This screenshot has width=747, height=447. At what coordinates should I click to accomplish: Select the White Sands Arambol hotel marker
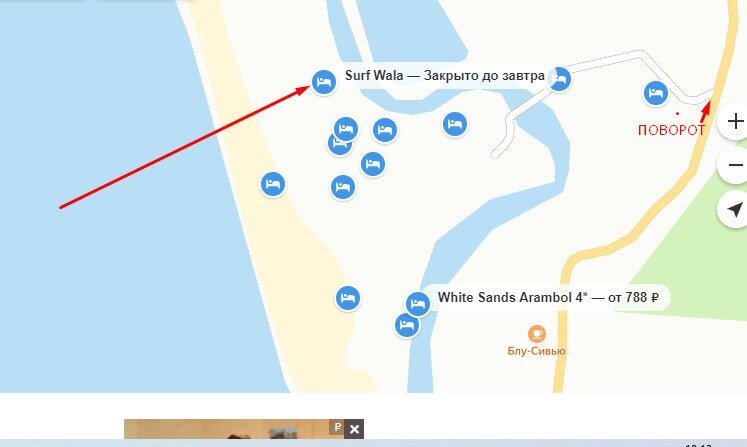click(418, 304)
